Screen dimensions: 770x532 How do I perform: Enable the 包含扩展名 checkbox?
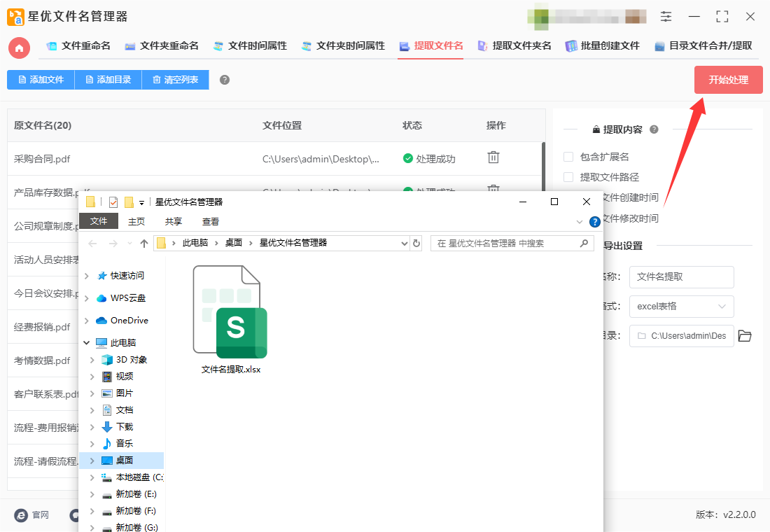pos(568,157)
